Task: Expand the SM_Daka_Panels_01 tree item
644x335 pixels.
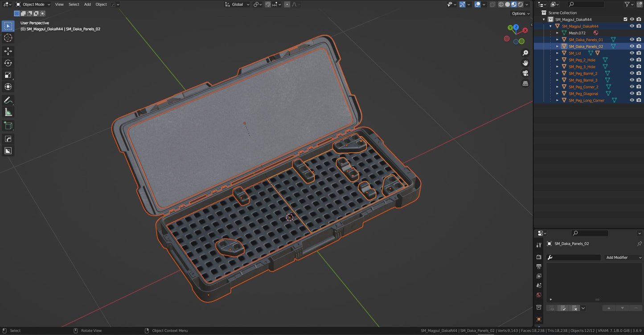Action: (558, 39)
